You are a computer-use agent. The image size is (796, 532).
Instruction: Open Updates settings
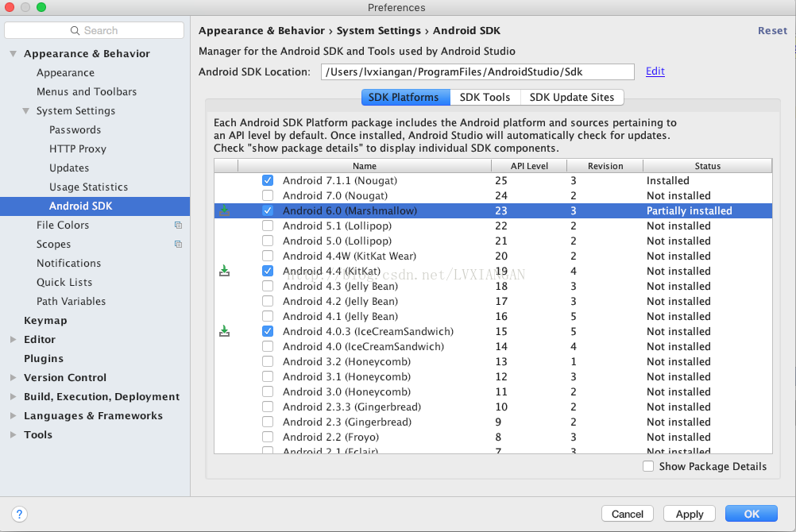pos(69,168)
